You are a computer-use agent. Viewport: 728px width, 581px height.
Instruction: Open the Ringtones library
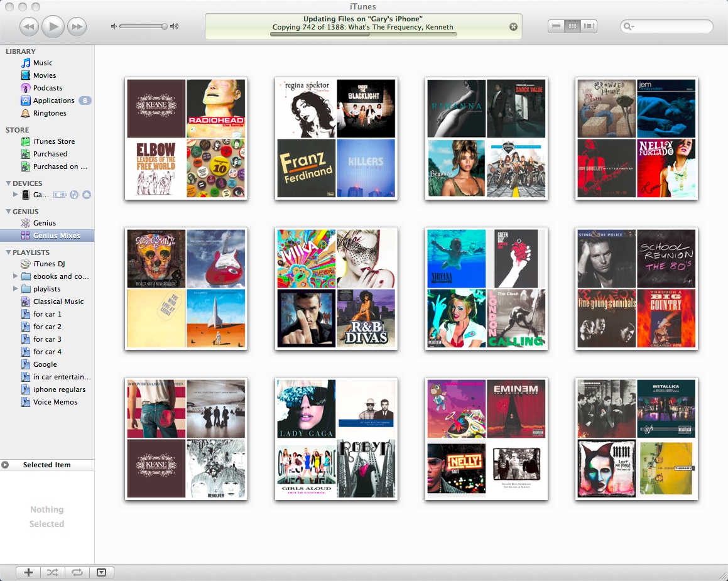click(49, 113)
